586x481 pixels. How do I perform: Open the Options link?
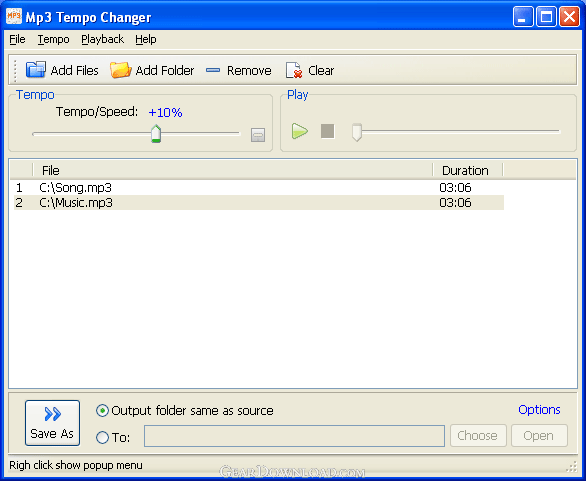(x=539, y=410)
